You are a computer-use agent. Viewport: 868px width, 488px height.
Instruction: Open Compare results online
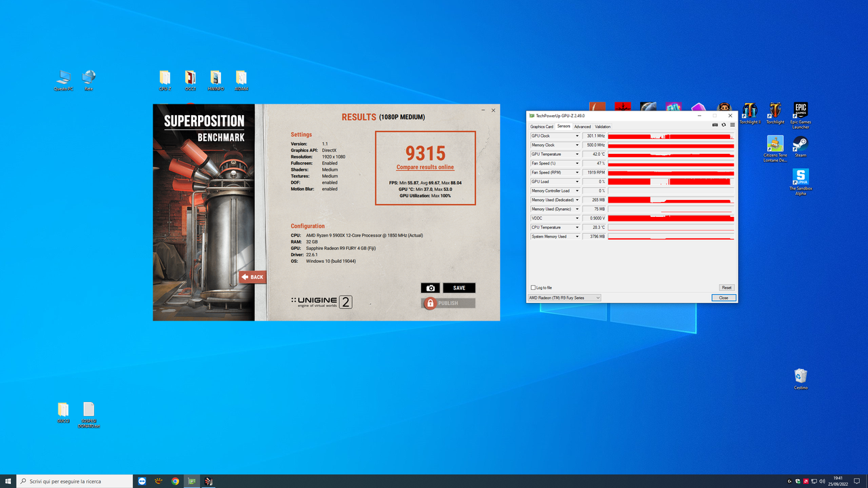[x=425, y=167]
